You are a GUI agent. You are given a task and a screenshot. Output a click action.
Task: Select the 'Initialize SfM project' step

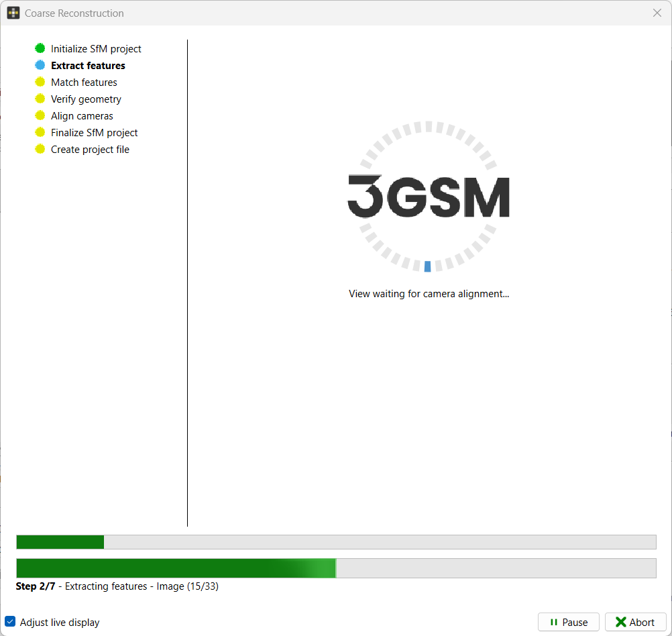pyautogui.click(x=96, y=49)
